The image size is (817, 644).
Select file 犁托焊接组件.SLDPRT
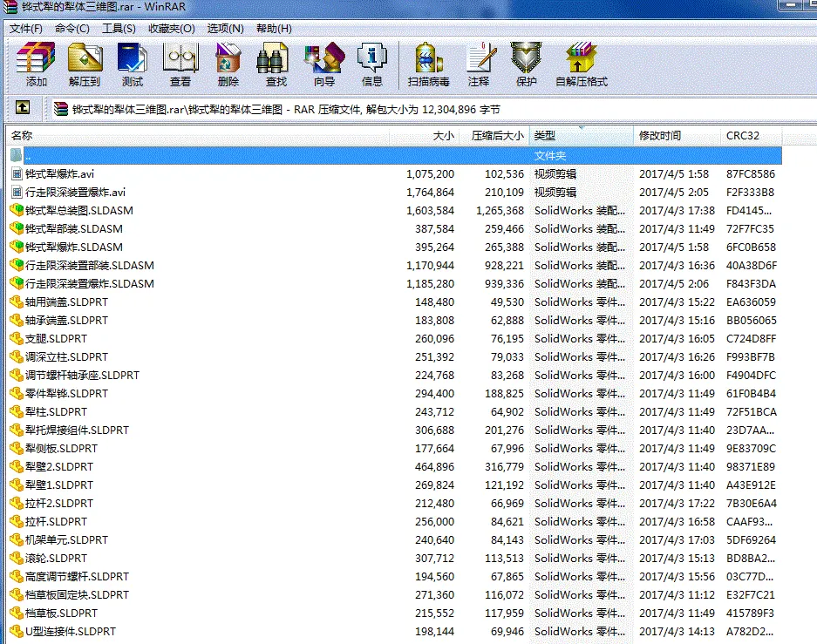click(x=77, y=430)
